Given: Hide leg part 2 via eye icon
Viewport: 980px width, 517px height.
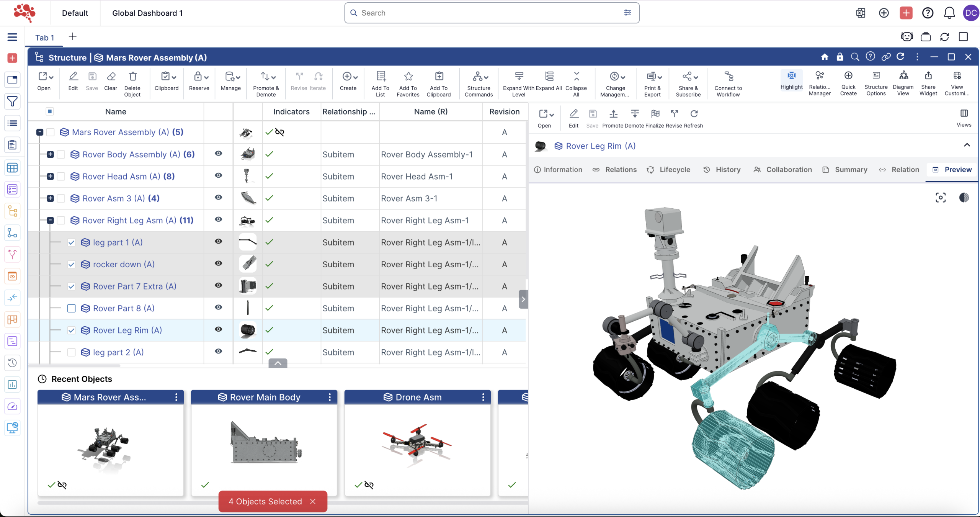Looking at the screenshot, I should point(218,352).
